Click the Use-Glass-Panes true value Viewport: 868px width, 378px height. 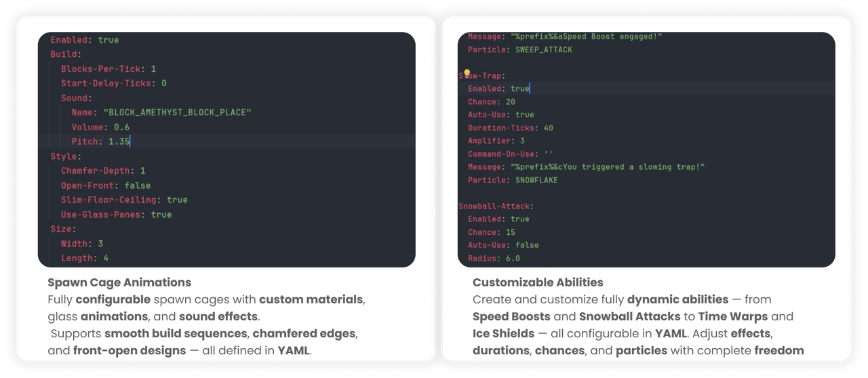pyautogui.click(x=161, y=214)
